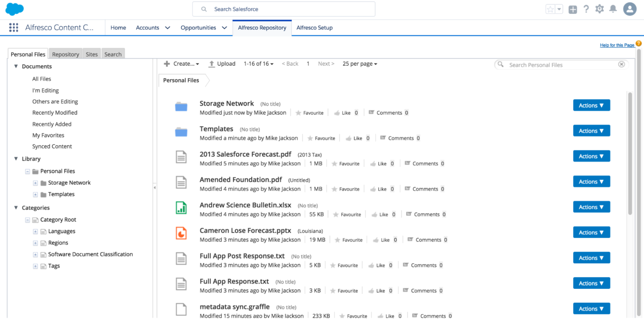Image resolution: width=644 pixels, height=331 pixels.
Task: Click the 2013 Salesforce Forecast.pdf document icon
Action: tap(181, 157)
